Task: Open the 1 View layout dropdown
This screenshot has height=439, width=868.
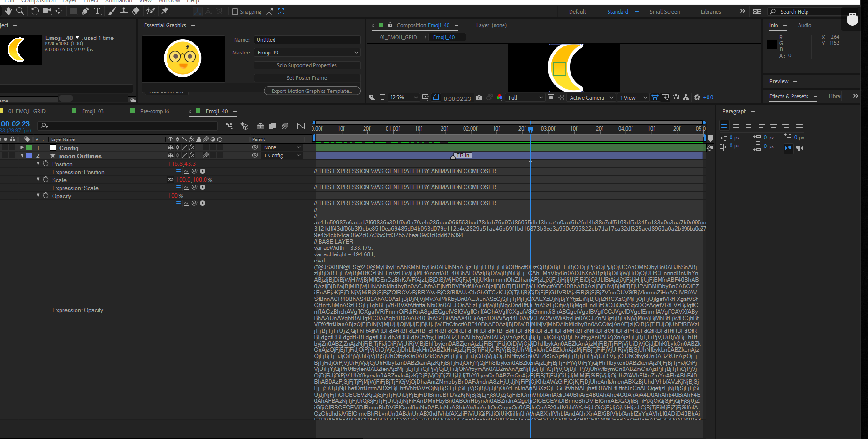Action: click(x=633, y=98)
